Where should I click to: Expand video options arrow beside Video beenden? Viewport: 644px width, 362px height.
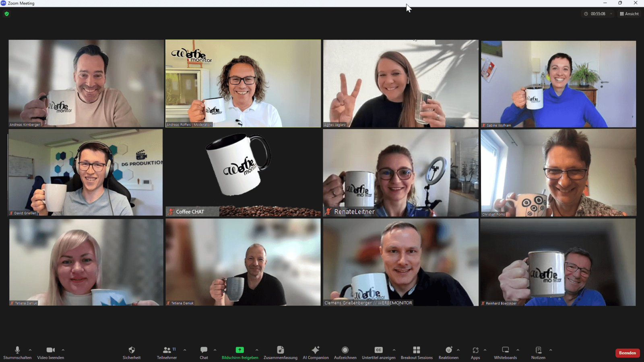tap(63, 350)
